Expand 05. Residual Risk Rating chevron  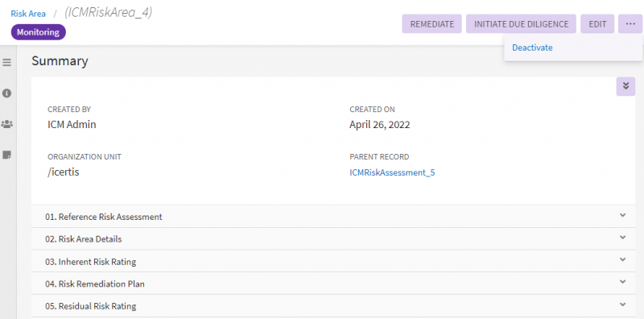(x=622, y=304)
